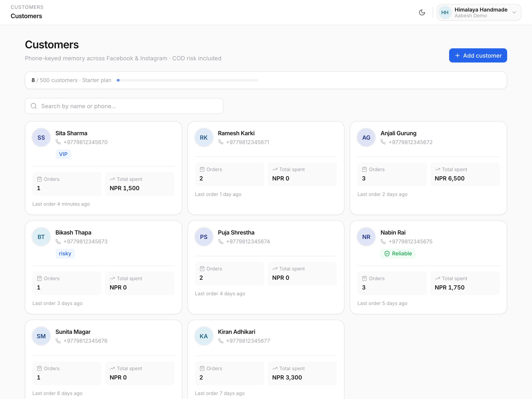The height and width of the screenshot is (399, 532).
Task: Click the SM avatar of Sunita Magar
Action: [41, 336]
